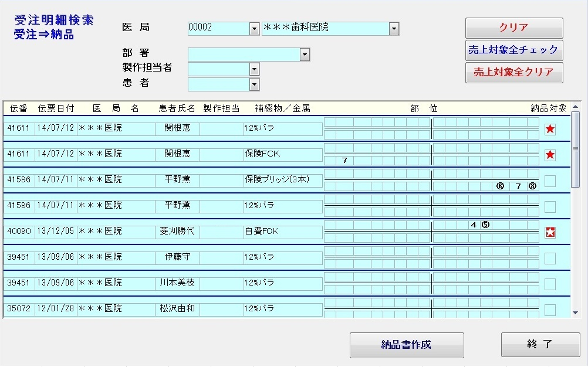Click the 自費FCK prosthetic field
This screenshot has width=588, height=367.
click(x=283, y=232)
